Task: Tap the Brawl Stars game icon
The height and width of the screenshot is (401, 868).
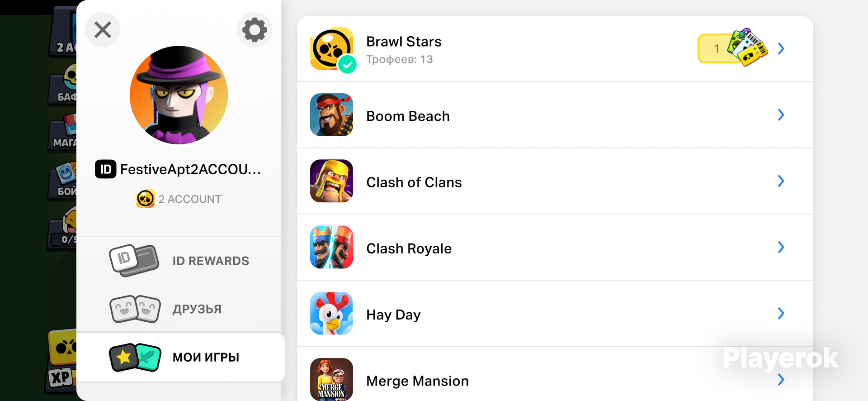Action: click(x=331, y=49)
